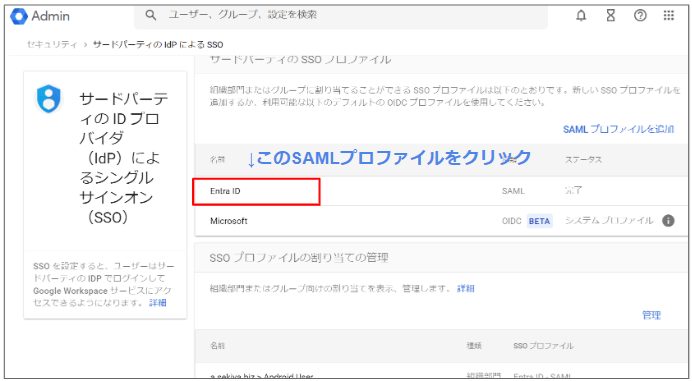Open the help question mark icon
The height and width of the screenshot is (381, 692).
(640, 16)
